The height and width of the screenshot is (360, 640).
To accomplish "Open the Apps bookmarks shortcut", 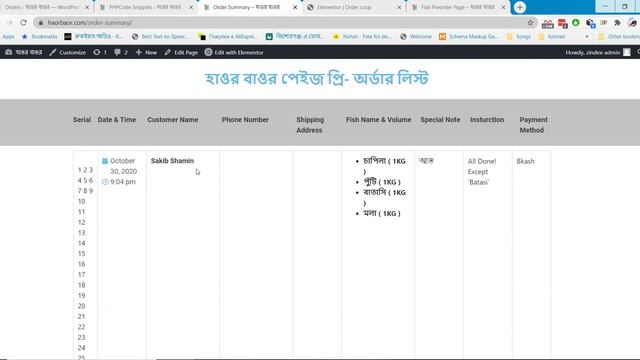I will (8, 37).
